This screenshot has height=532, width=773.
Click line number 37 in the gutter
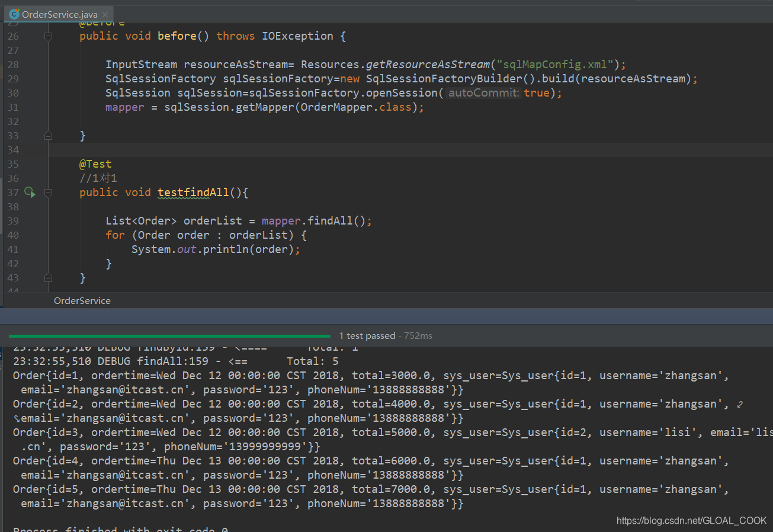[x=12, y=193]
